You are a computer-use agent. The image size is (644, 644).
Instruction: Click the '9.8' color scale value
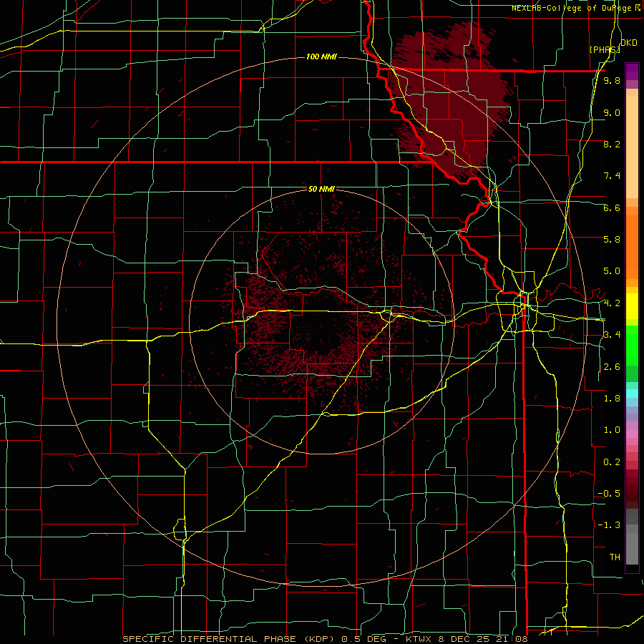(x=612, y=80)
